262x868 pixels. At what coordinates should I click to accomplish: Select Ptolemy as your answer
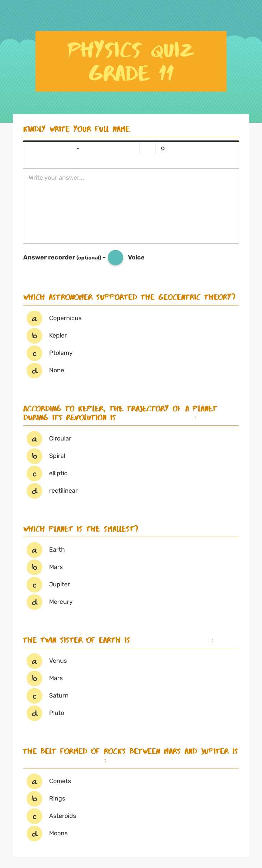(34, 353)
